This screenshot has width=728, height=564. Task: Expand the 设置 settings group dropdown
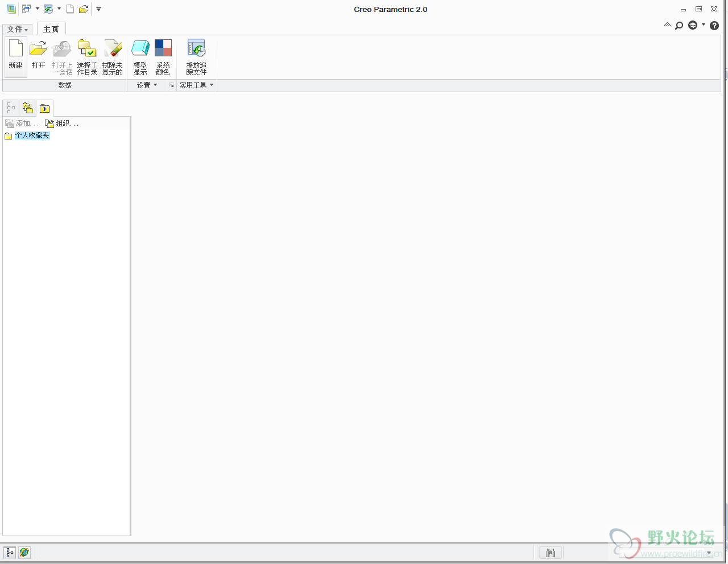(x=147, y=85)
